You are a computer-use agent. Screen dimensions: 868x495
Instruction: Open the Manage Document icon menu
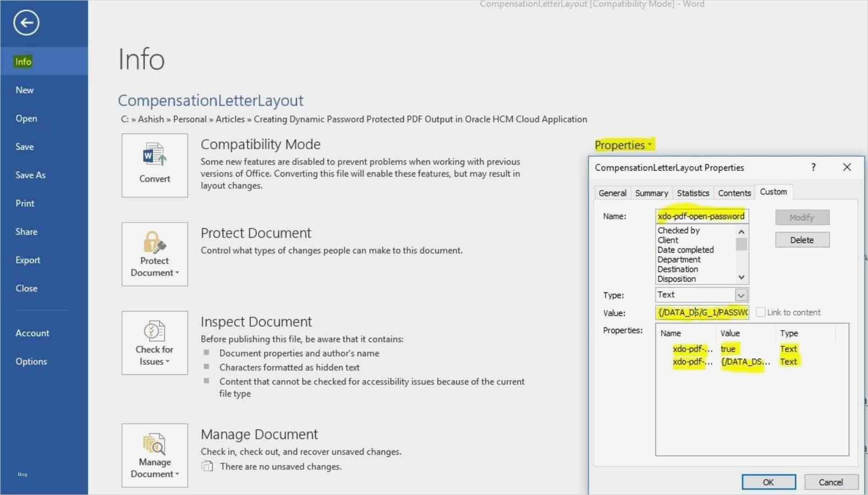[154, 455]
